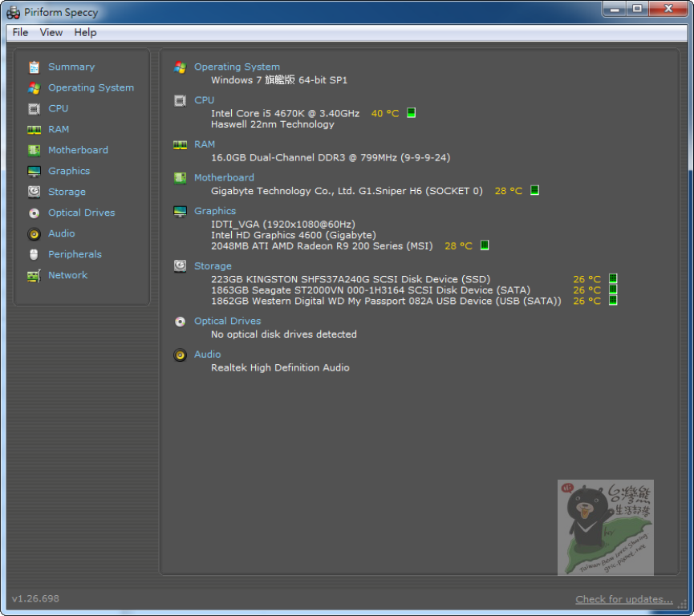Select Summary in the sidebar

(x=71, y=67)
